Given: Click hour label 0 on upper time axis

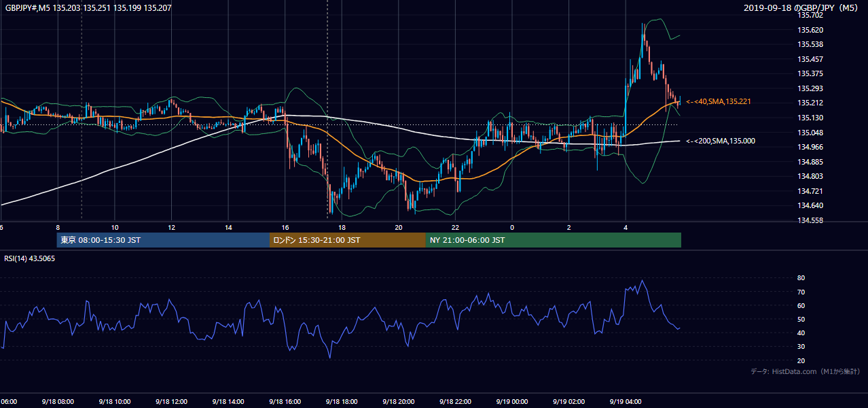Looking at the screenshot, I should coord(512,227).
